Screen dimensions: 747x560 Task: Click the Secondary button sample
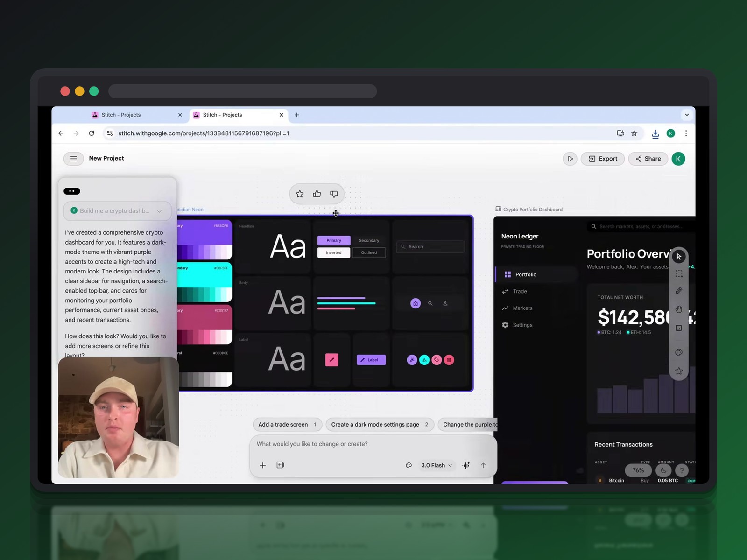coord(369,240)
